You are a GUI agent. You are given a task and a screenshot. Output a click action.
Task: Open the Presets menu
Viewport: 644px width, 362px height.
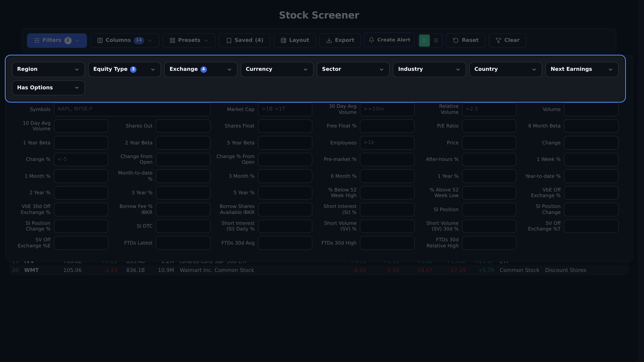pyautogui.click(x=189, y=40)
